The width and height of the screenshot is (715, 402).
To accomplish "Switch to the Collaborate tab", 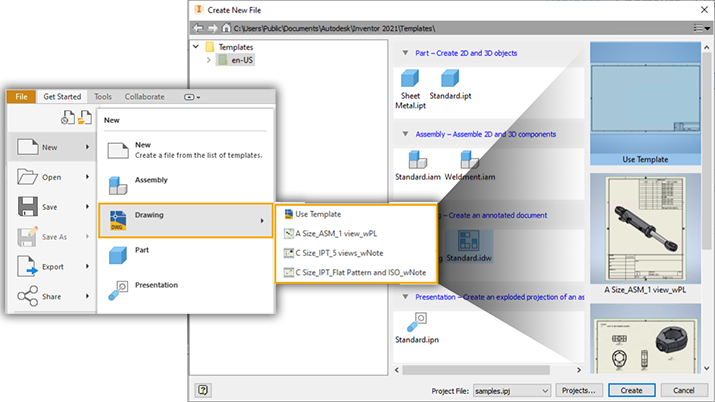I will click(x=145, y=97).
